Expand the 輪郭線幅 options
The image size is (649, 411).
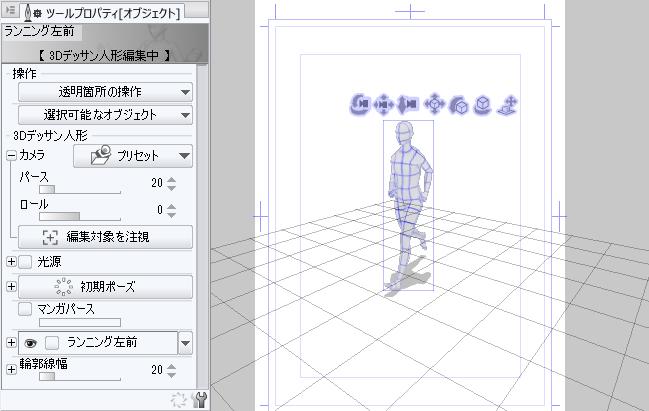tap(11, 369)
